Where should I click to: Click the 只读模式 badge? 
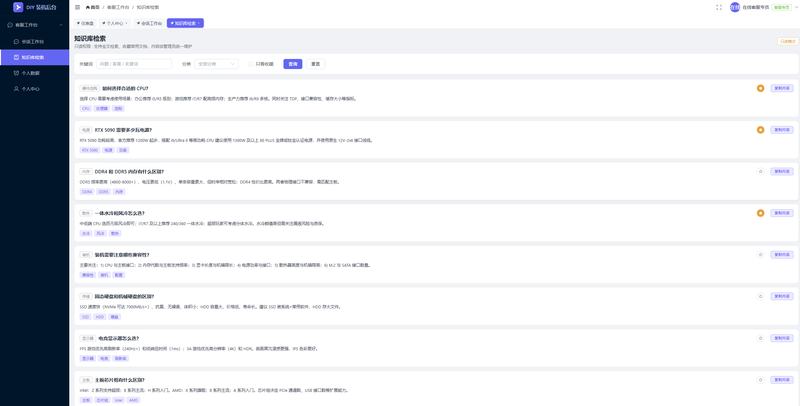788,41
